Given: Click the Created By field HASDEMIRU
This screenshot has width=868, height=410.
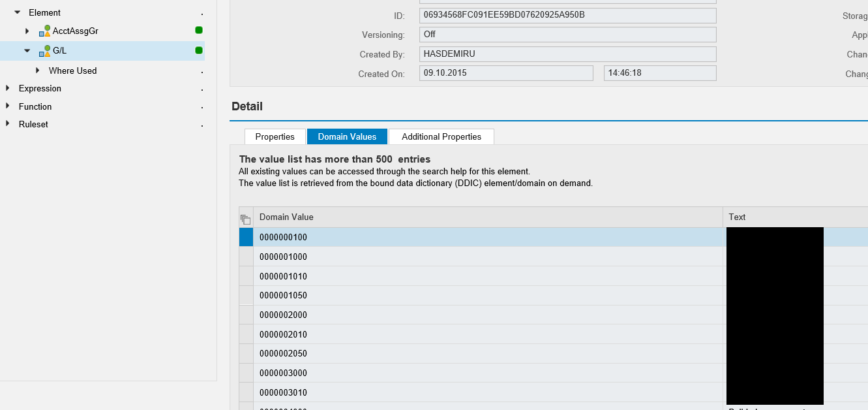Looking at the screenshot, I should [567, 54].
